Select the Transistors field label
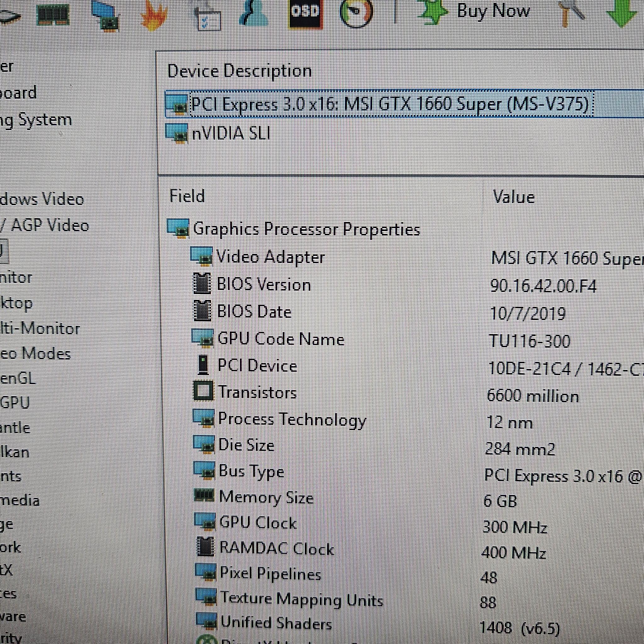Viewport: 644px width, 644px height. 257,392
